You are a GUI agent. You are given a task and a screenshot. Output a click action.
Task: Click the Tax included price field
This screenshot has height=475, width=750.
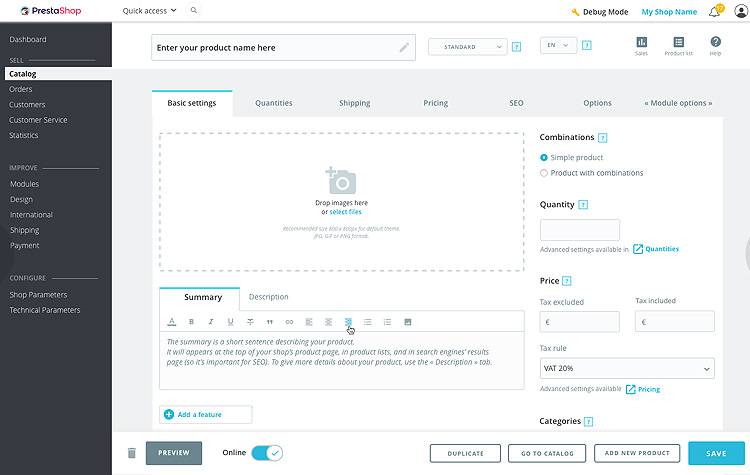pyautogui.click(x=674, y=321)
